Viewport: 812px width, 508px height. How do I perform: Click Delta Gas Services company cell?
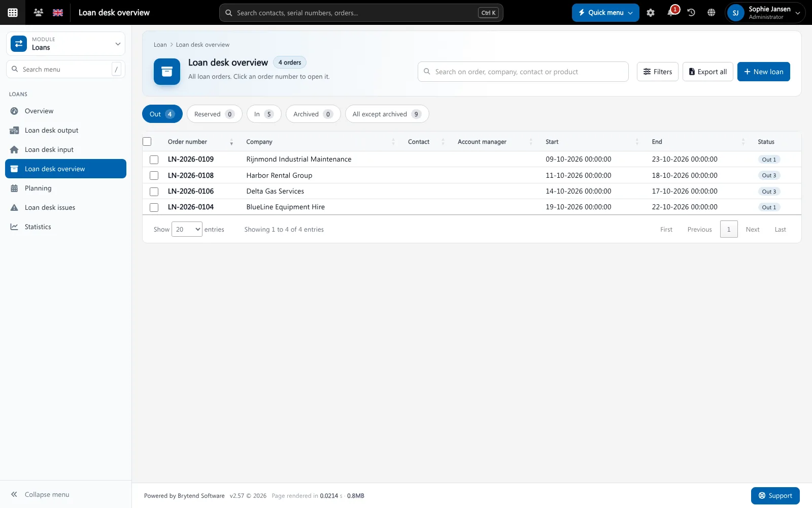pyautogui.click(x=275, y=192)
